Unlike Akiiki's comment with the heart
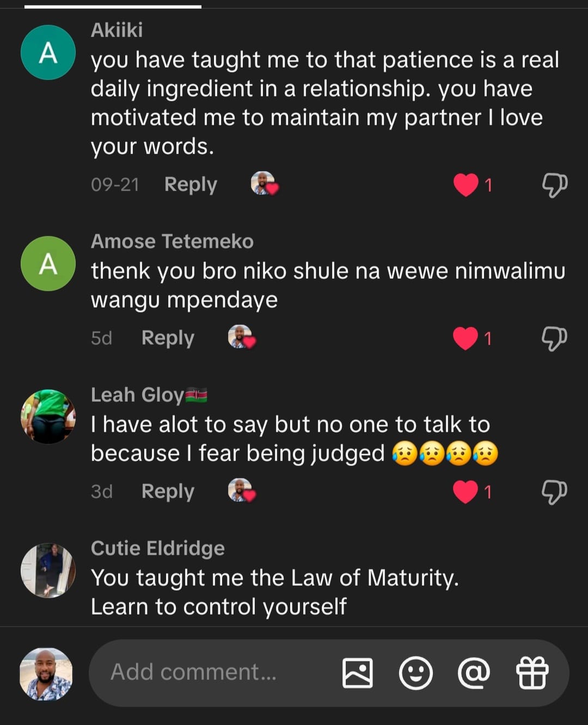The height and width of the screenshot is (725, 588). [x=466, y=185]
